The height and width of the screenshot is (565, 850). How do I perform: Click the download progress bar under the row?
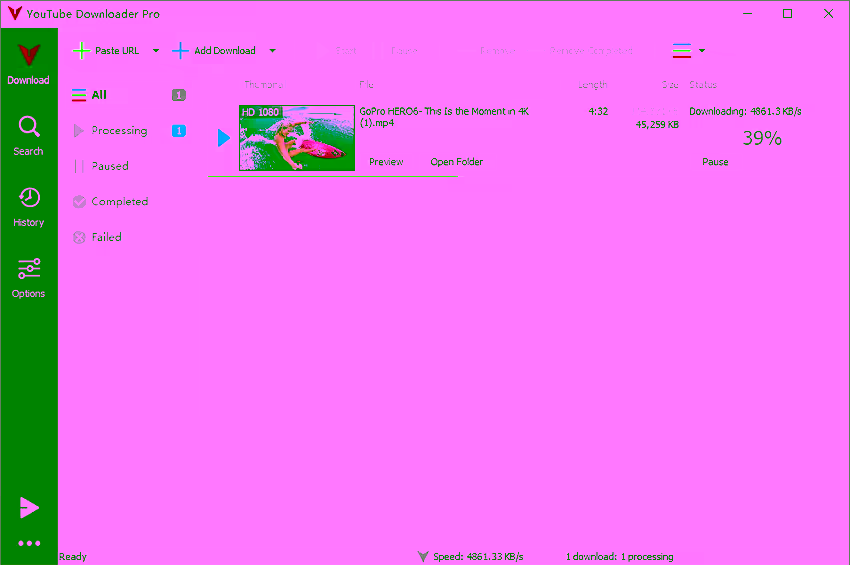click(333, 176)
